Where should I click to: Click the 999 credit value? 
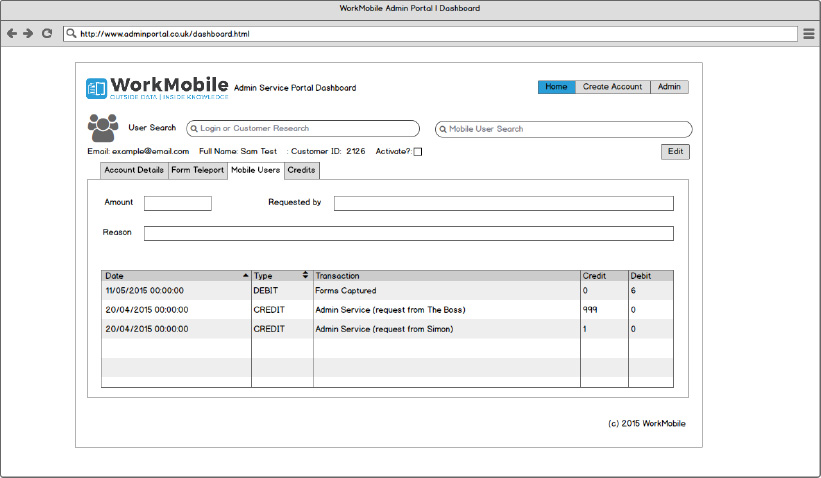point(590,310)
